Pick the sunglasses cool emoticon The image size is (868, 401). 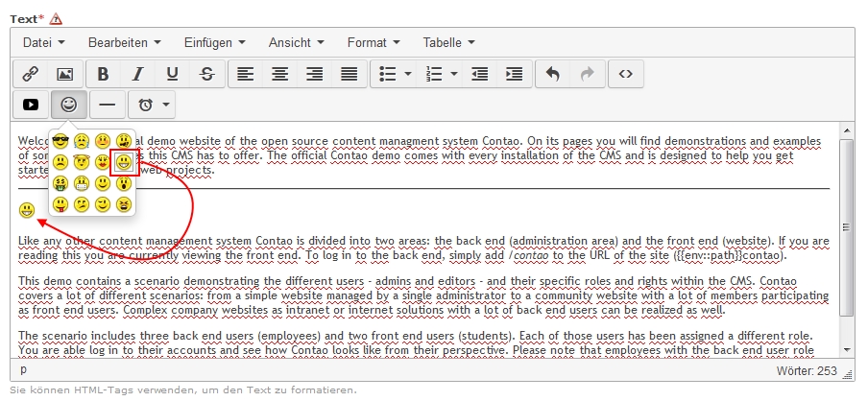(61, 141)
